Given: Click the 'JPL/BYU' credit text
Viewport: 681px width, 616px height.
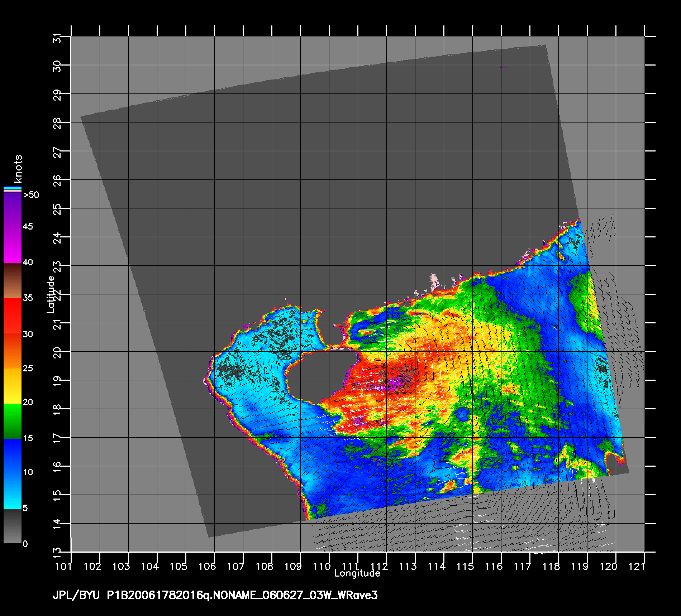Looking at the screenshot, I should [76, 596].
